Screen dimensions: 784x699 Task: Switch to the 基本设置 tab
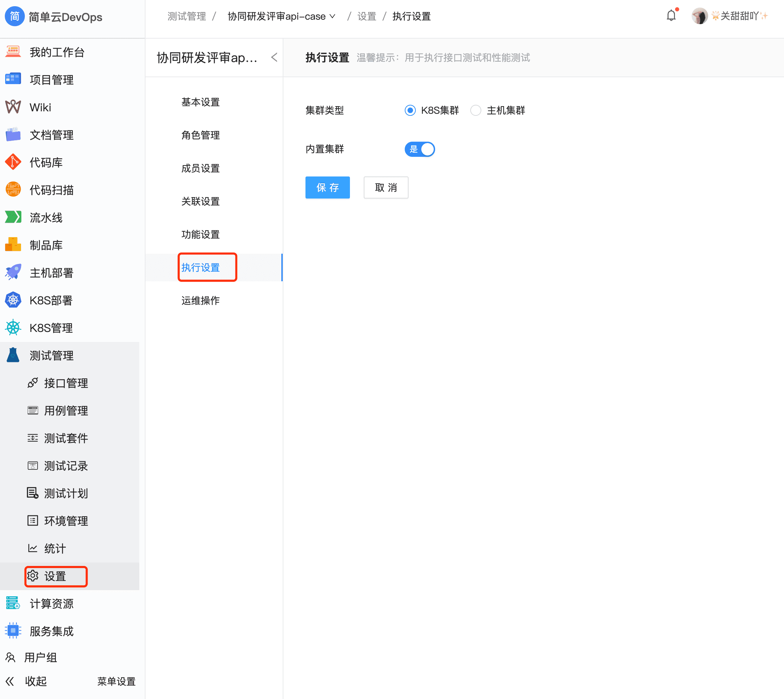click(201, 102)
